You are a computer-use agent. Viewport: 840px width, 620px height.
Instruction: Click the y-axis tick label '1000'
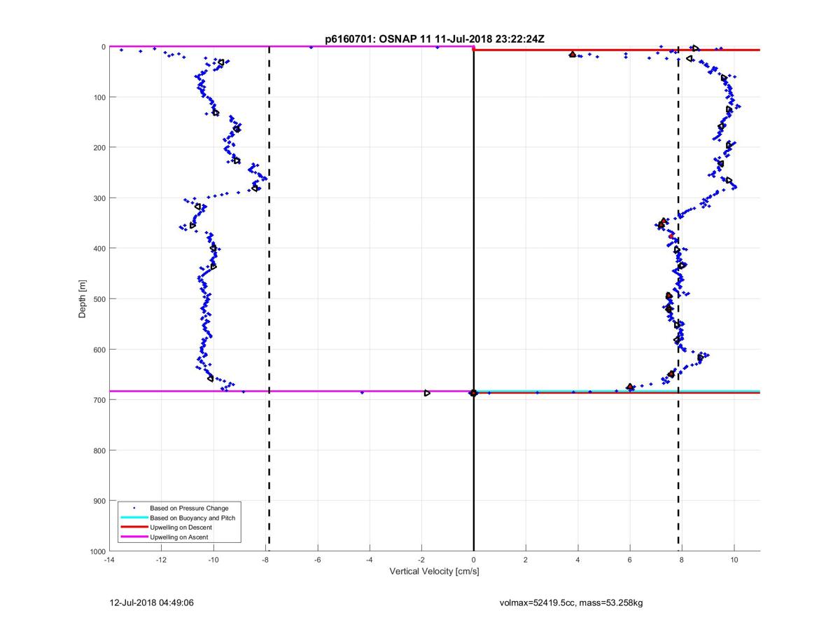pyautogui.click(x=97, y=551)
